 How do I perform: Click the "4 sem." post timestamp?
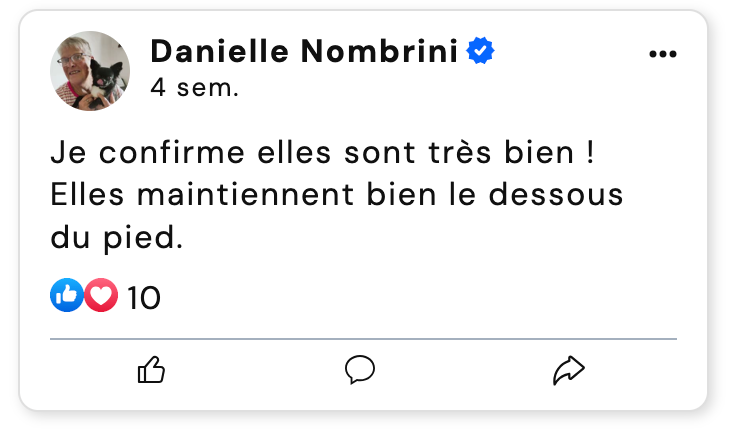pyautogui.click(x=194, y=88)
